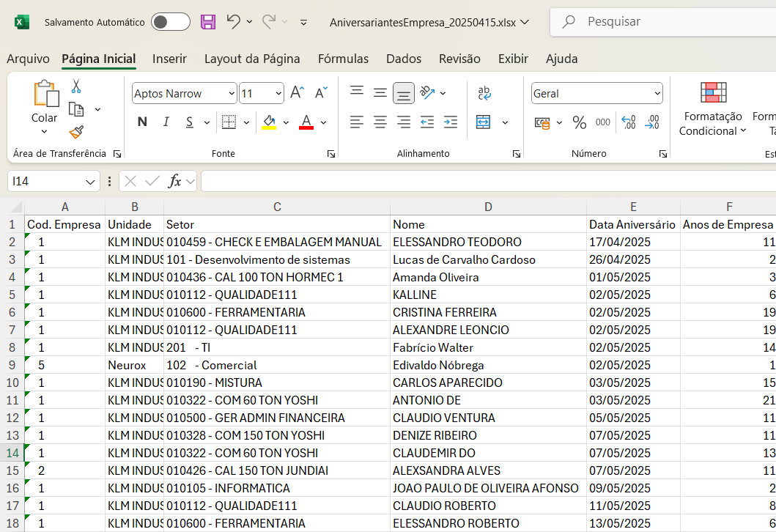Open Conditional Formatting (Formatação Condicional)
776x532 pixels.
pos(713,109)
